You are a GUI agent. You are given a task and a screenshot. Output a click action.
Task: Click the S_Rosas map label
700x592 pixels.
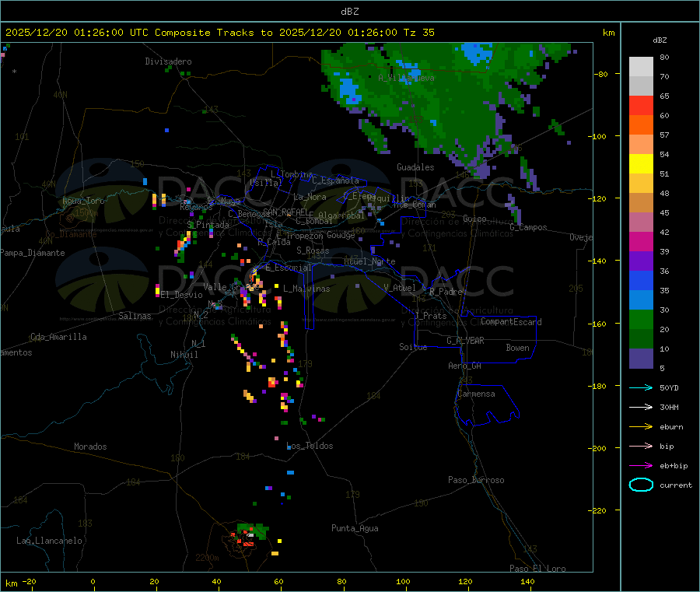coord(313,250)
